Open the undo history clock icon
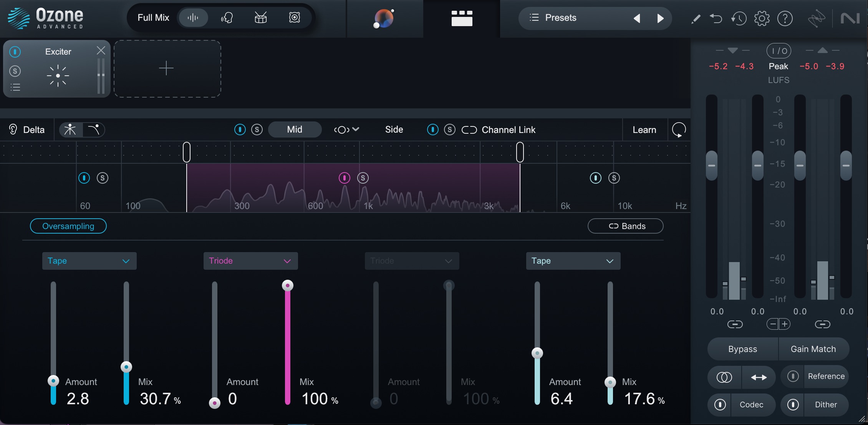 739,18
